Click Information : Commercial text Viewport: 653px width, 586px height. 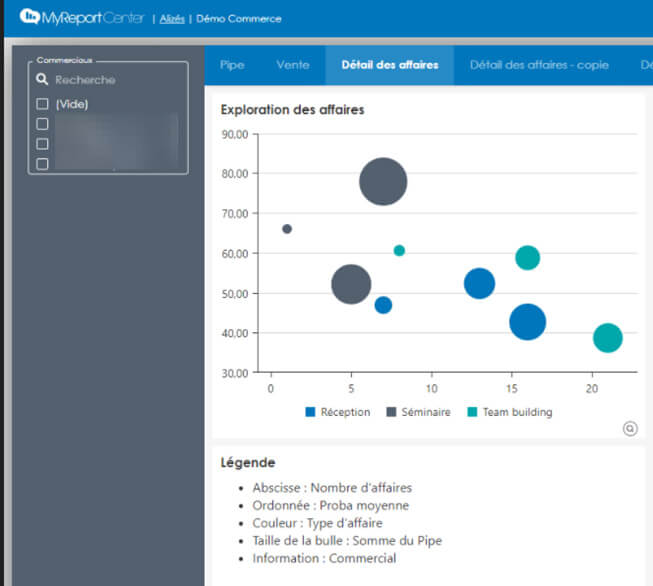(324, 558)
